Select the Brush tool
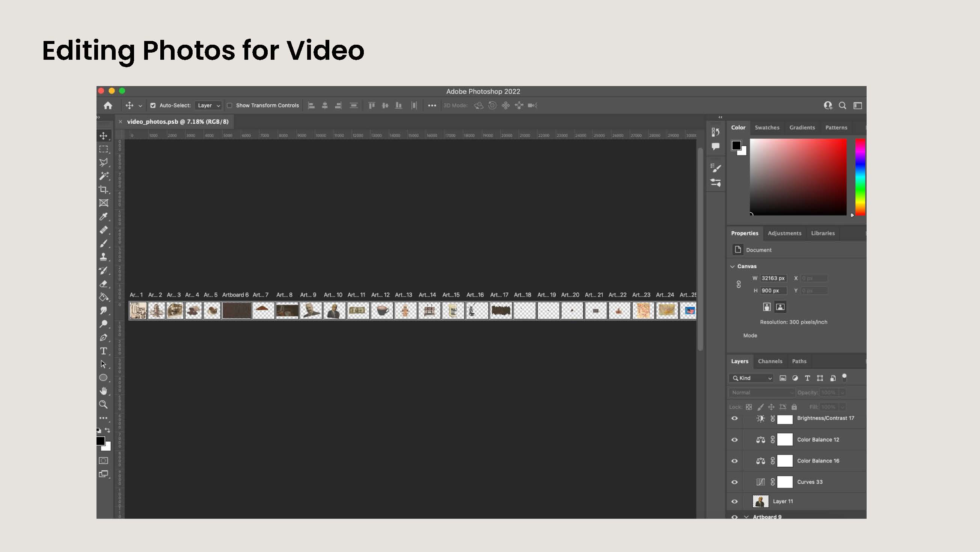Image resolution: width=980 pixels, height=552 pixels. coord(103,243)
